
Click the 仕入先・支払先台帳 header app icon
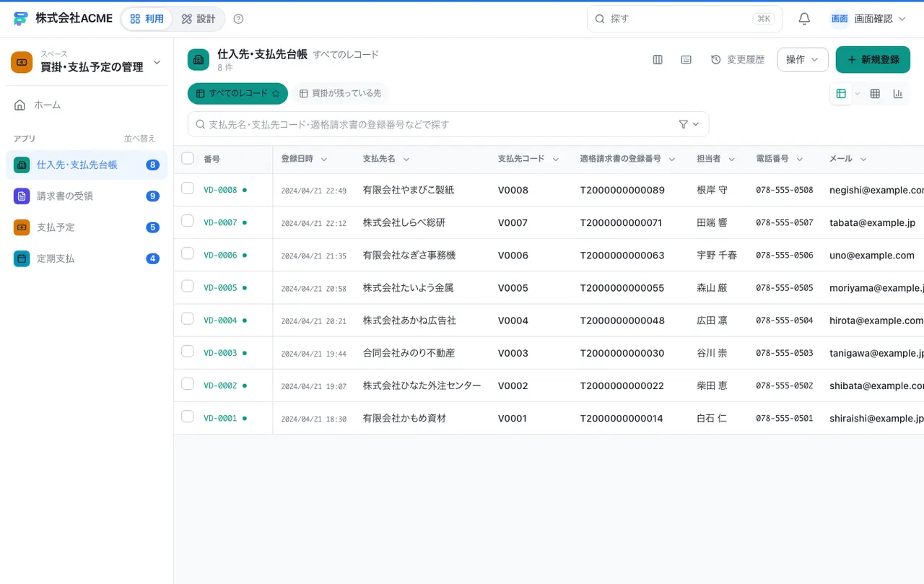pos(199,60)
